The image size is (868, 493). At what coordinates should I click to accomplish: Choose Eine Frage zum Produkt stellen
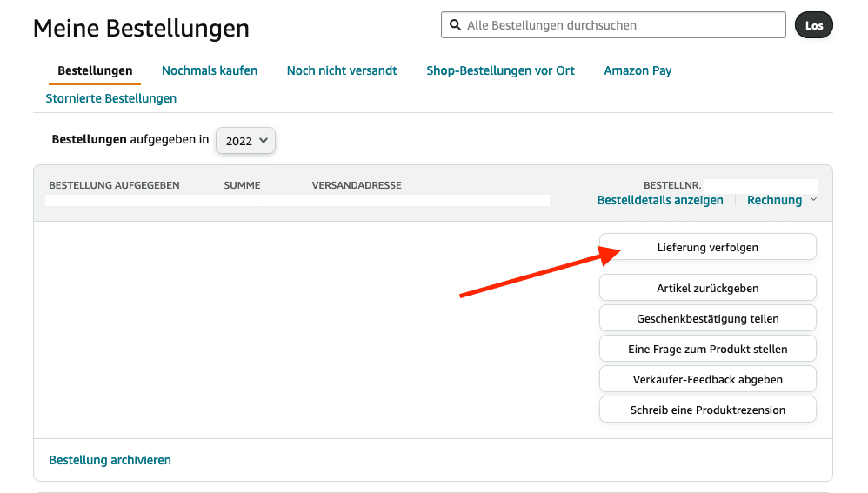click(x=707, y=349)
